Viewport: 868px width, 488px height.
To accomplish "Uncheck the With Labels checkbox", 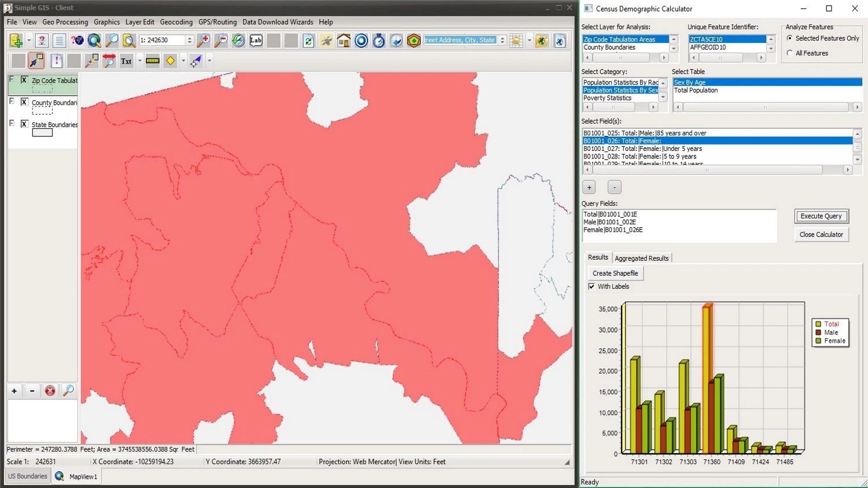I will click(x=591, y=286).
